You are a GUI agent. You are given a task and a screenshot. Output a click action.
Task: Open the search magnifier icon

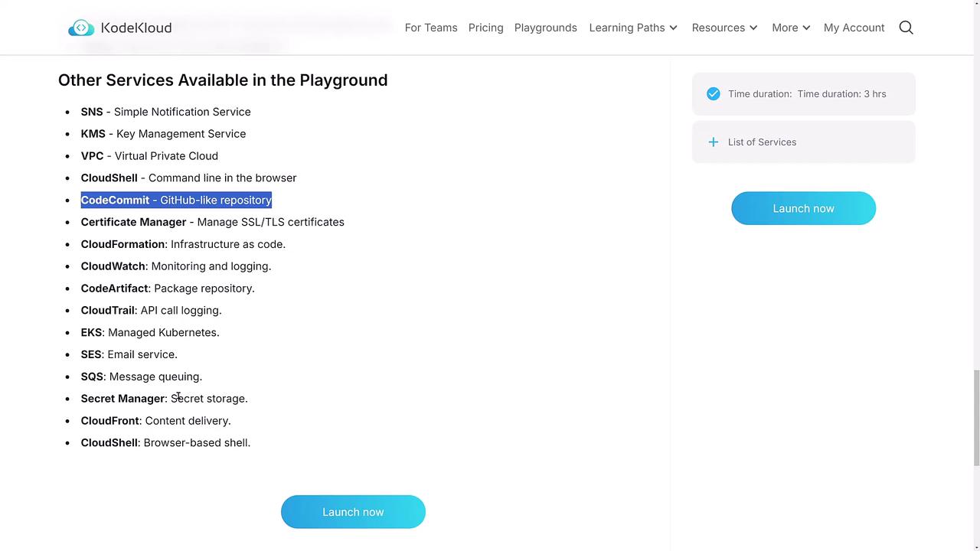click(906, 28)
